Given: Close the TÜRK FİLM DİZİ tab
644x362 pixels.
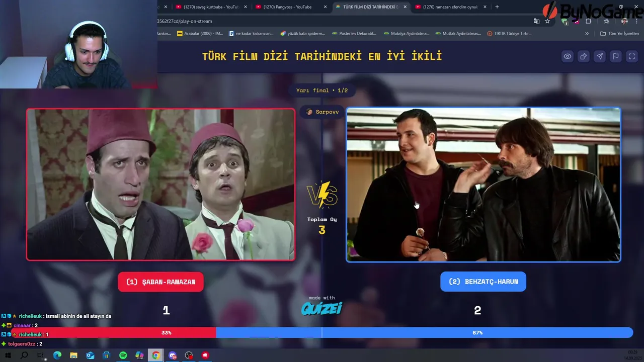Looking at the screenshot, I should 405,7.
